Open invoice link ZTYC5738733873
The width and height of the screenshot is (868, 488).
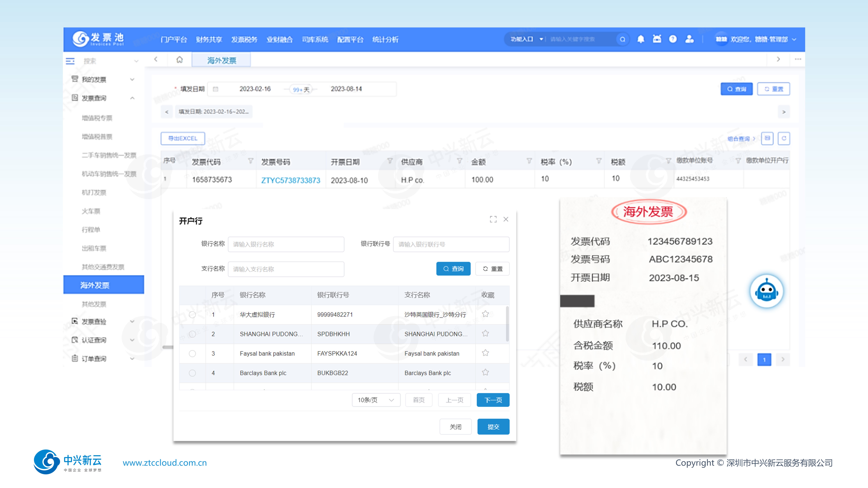(x=290, y=180)
